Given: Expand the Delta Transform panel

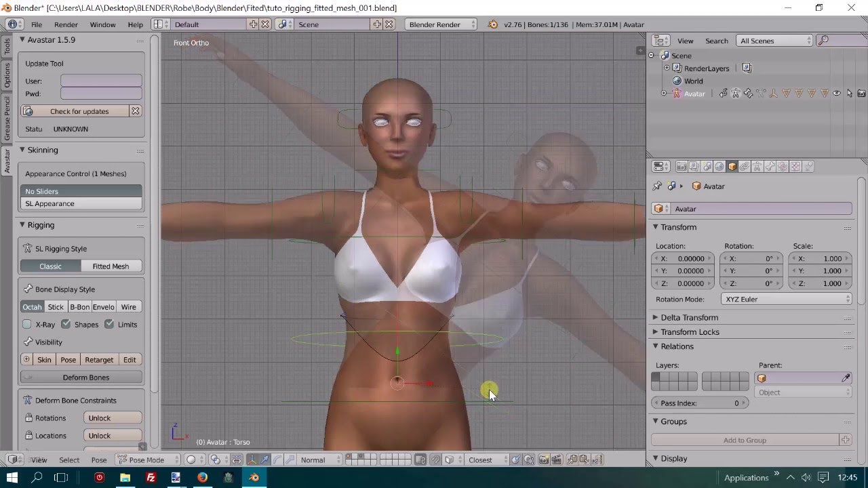Looking at the screenshot, I should pyautogui.click(x=690, y=317).
